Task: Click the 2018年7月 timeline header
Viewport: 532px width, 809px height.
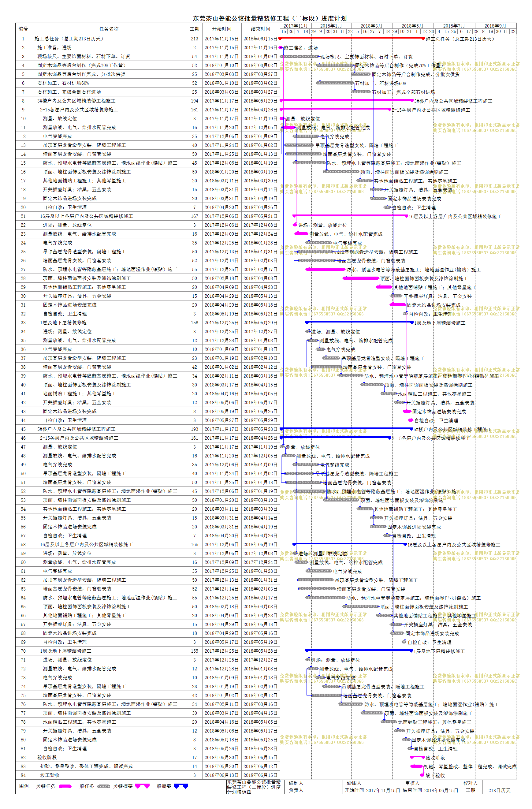Action: (x=454, y=26)
